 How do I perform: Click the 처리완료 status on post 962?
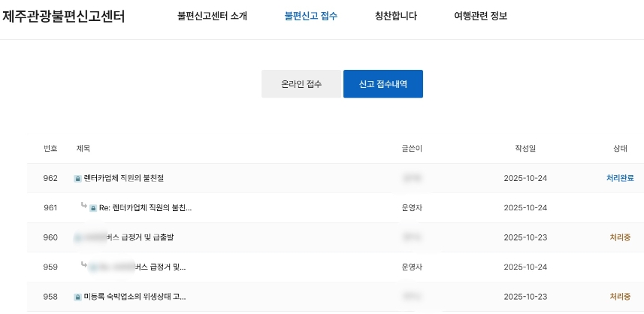coord(620,178)
